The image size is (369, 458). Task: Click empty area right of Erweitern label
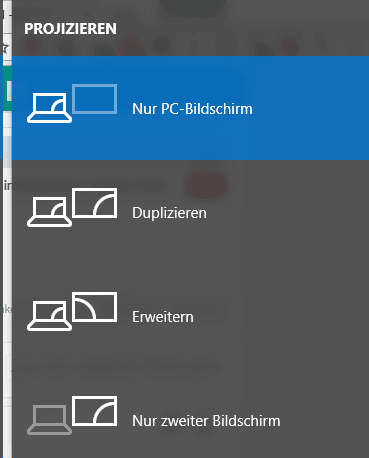pyautogui.click(x=283, y=317)
